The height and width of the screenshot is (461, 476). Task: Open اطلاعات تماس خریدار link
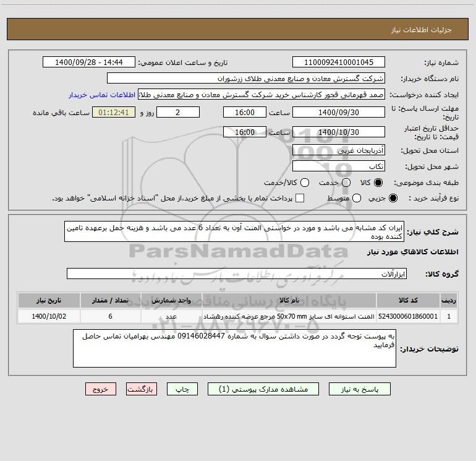102,95
